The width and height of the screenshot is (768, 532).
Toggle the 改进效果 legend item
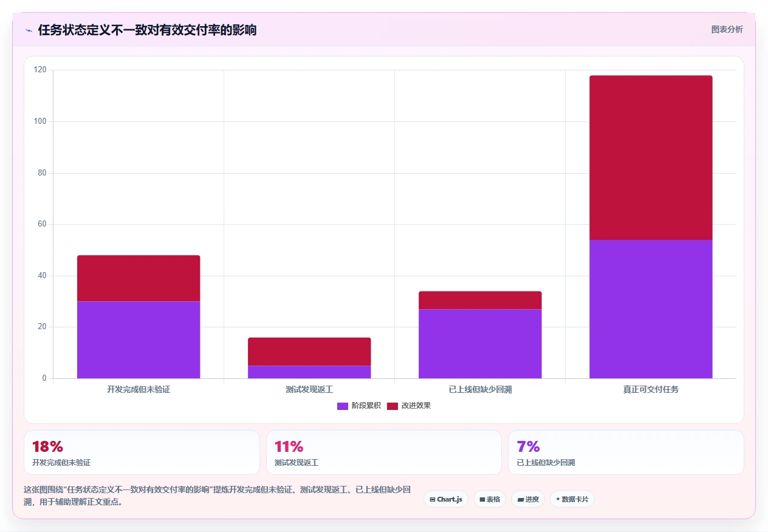(408, 406)
